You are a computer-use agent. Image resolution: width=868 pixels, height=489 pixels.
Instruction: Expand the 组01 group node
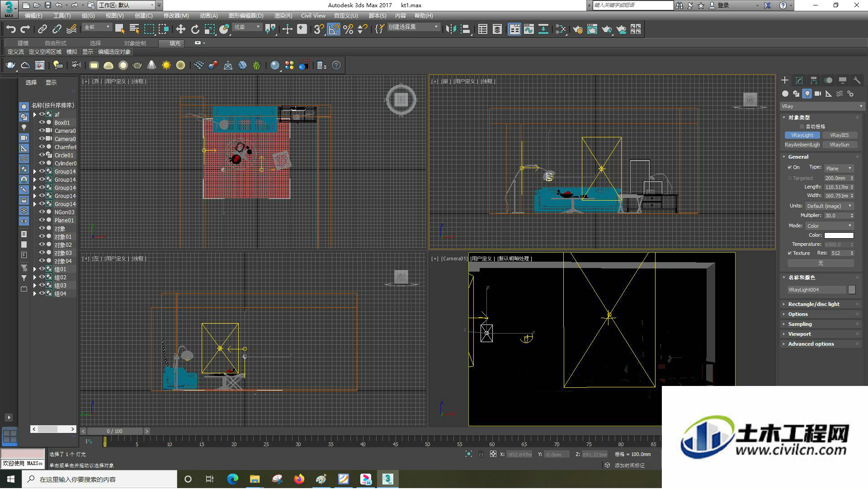tap(35, 269)
